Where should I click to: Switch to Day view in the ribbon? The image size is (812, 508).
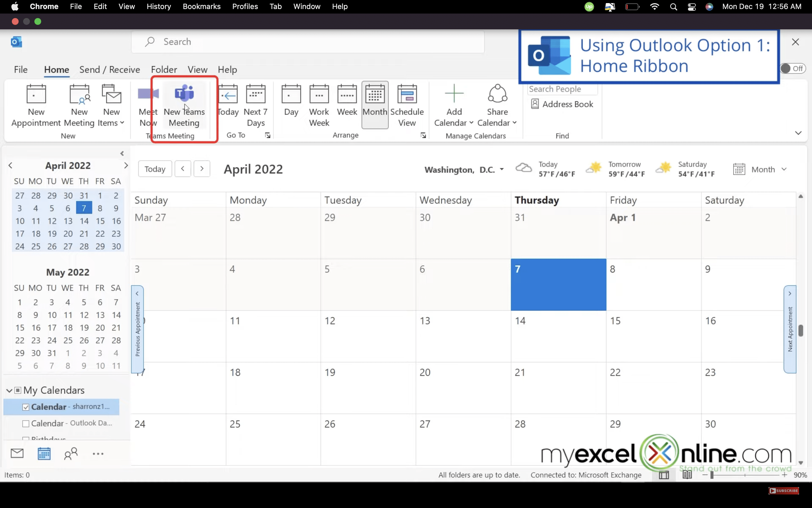pos(291,100)
